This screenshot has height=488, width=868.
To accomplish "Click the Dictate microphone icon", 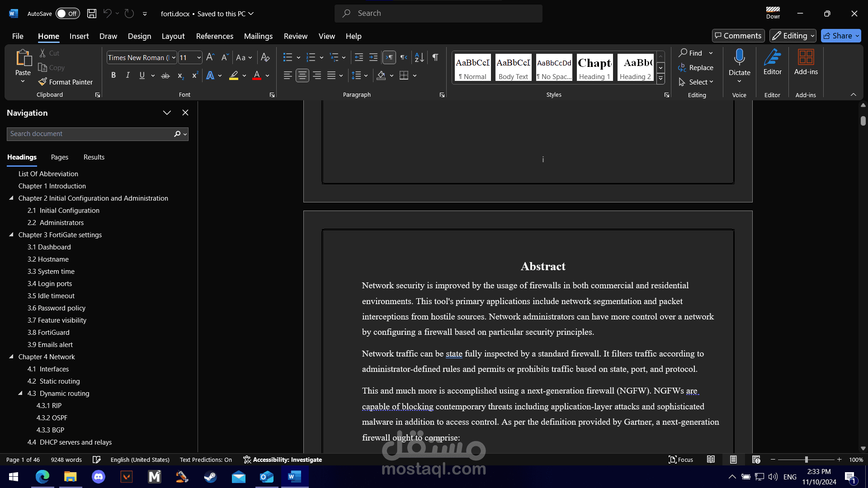I will 739,57.
